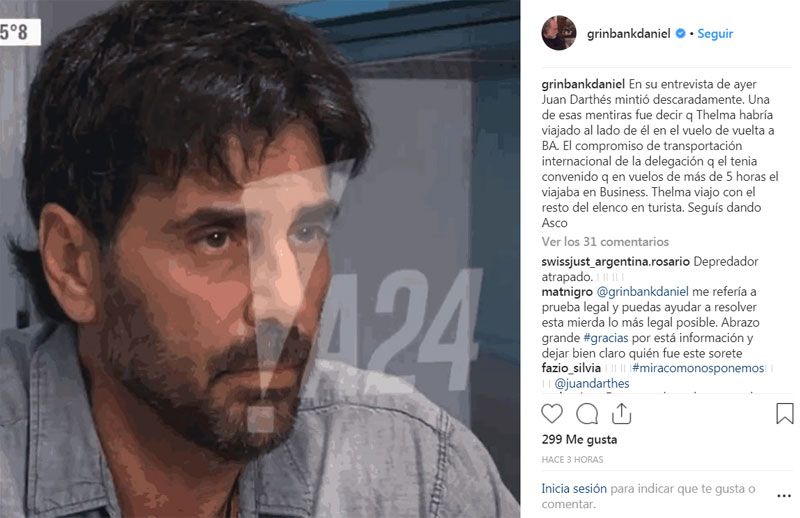Open matnigro commenter profile
Viewport: 800px width, 518px height.
pos(567,292)
